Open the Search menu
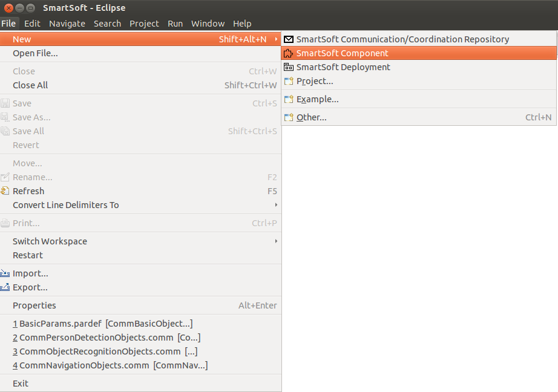The width and height of the screenshot is (558, 392). [107, 24]
